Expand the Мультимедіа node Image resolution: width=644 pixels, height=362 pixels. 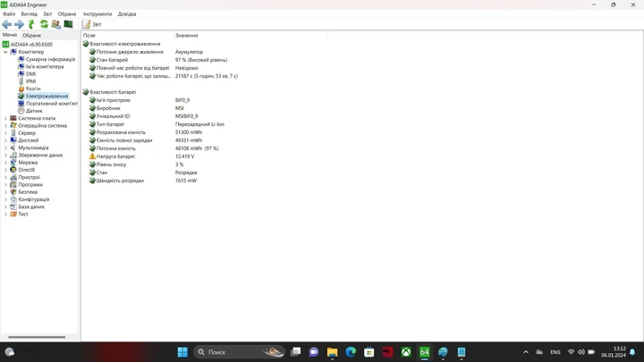click(x=5, y=147)
